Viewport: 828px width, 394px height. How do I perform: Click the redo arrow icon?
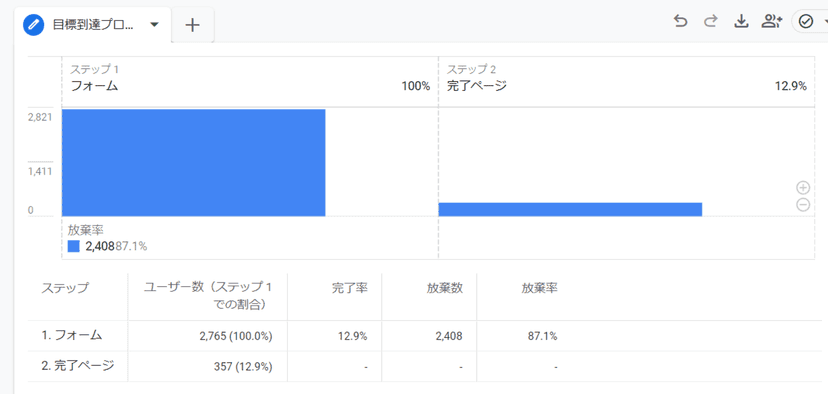[711, 21]
